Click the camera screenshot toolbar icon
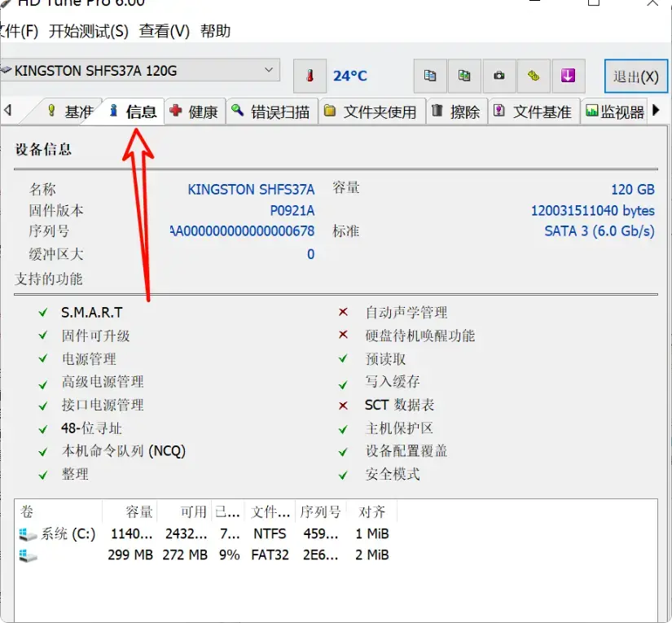Image resolution: width=672 pixels, height=623 pixels. 499,75
